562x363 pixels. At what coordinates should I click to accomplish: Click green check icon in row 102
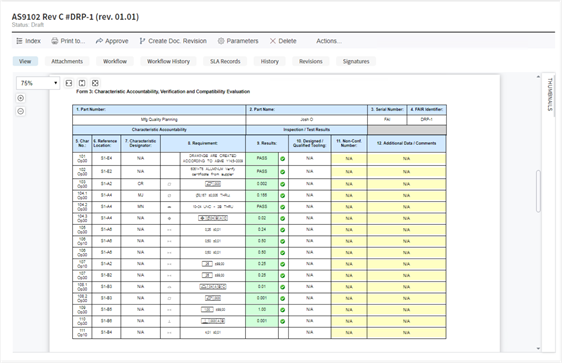pyautogui.click(x=283, y=172)
